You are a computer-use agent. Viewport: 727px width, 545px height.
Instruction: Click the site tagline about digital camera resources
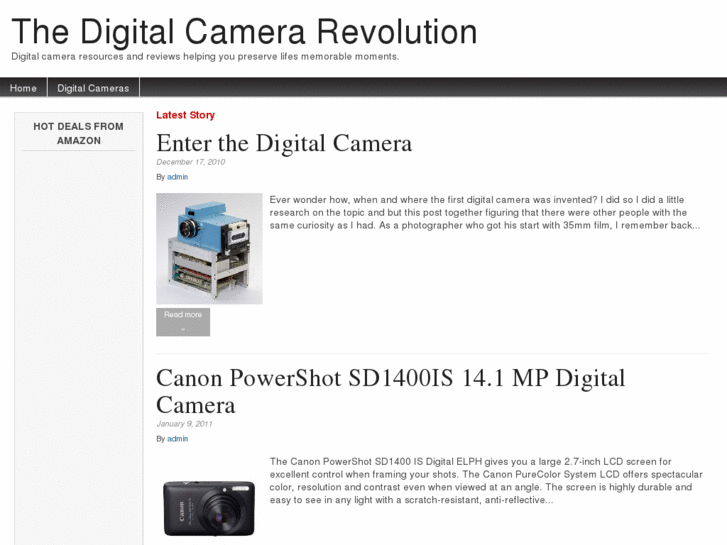(205, 57)
